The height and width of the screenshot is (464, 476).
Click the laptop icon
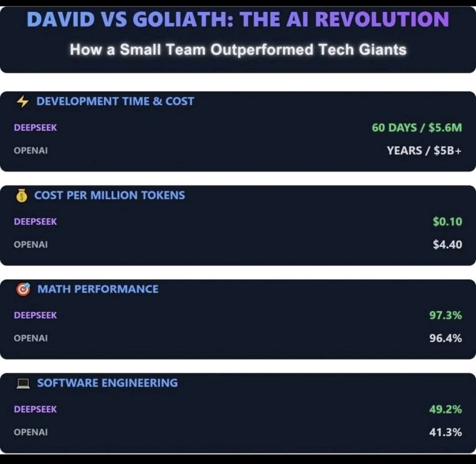[x=23, y=383]
